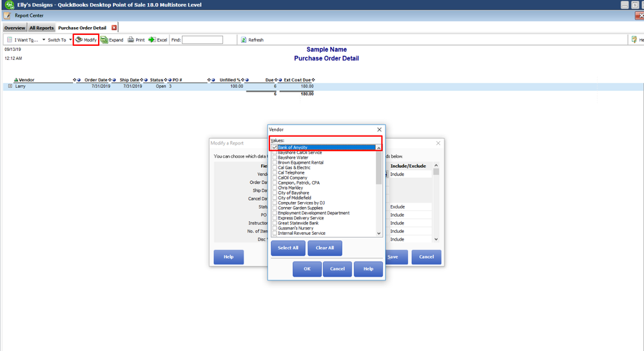Confirm Vendor dialog with OK
The height and width of the screenshot is (351, 644).
click(307, 269)
